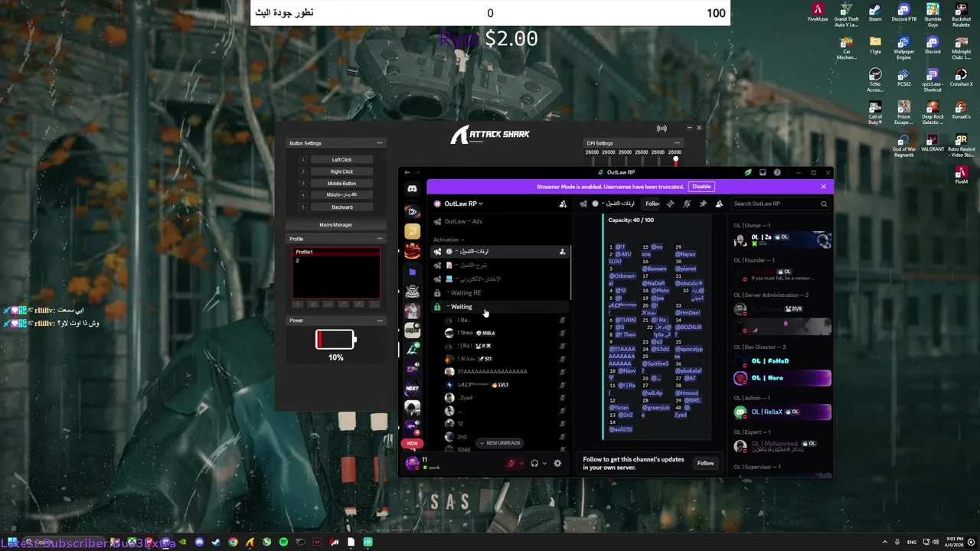
Task: Select profile 2 in profile list
Action: point(335,261)
